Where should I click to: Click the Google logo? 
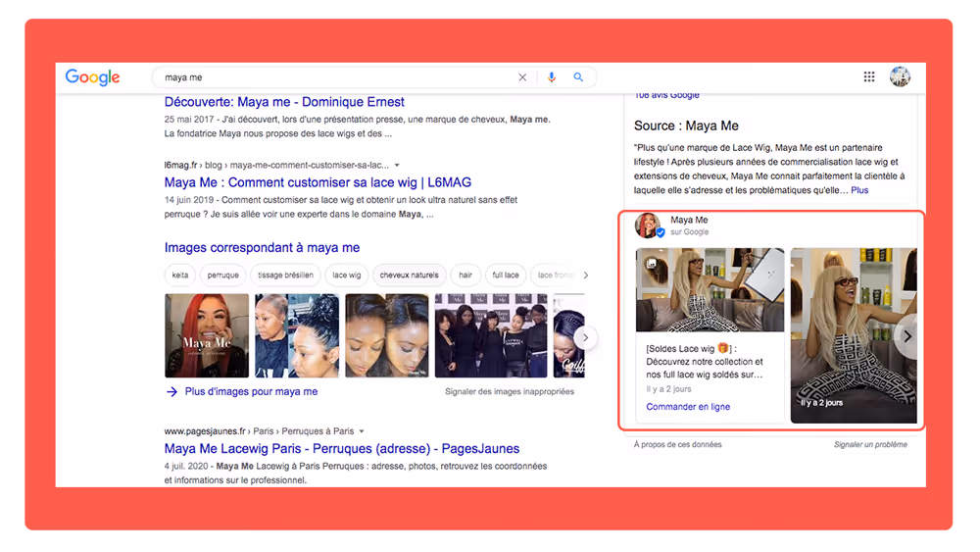92,77
